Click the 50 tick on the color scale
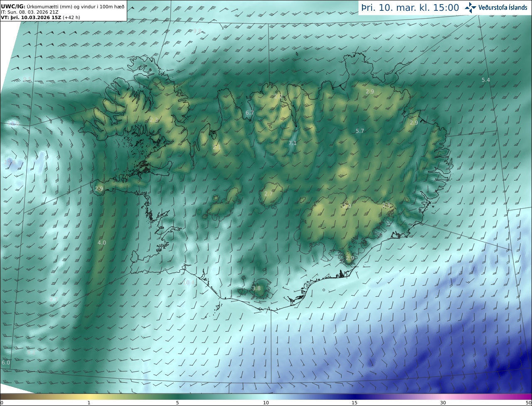This screenshot has width=532, height=406. [529, 403]
